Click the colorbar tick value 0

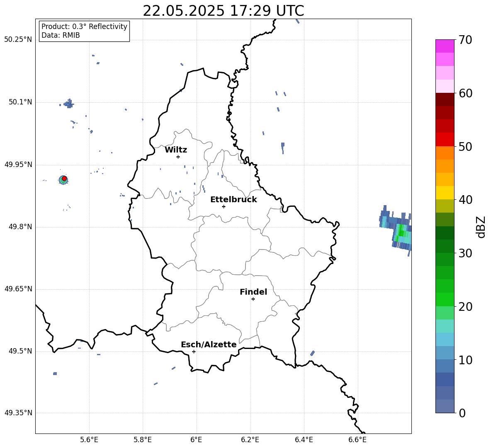(462, 413)
